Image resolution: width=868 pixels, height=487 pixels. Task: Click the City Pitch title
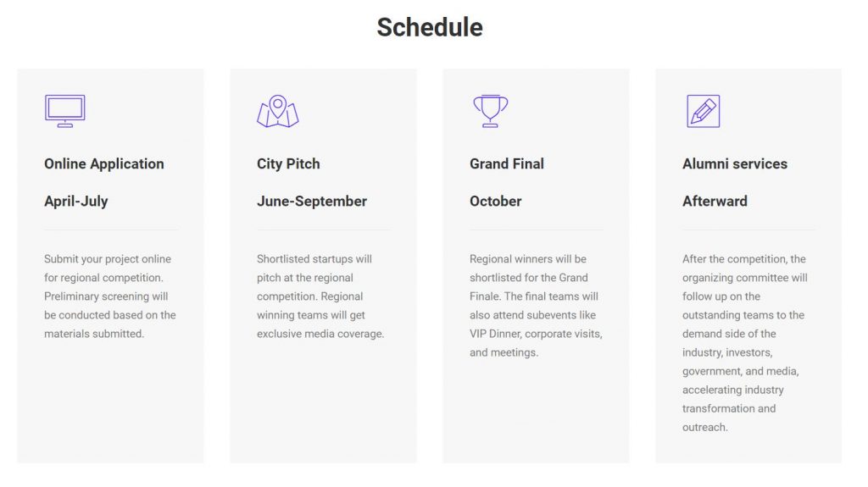tap(288, 163)
